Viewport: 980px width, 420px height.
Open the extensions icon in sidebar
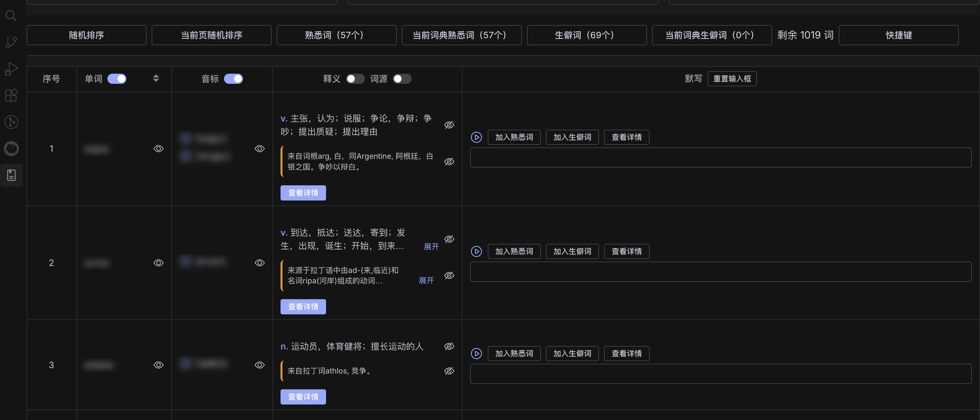(11, 95)
